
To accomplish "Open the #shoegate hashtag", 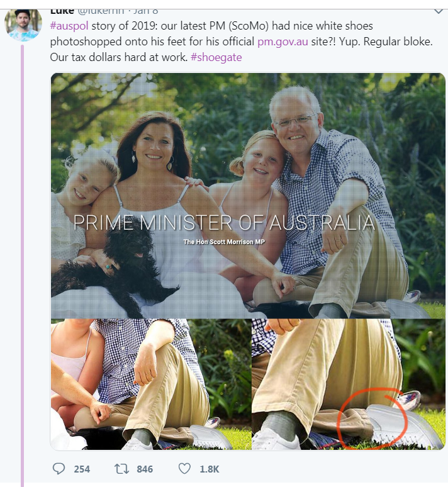I will coord(216,57).
